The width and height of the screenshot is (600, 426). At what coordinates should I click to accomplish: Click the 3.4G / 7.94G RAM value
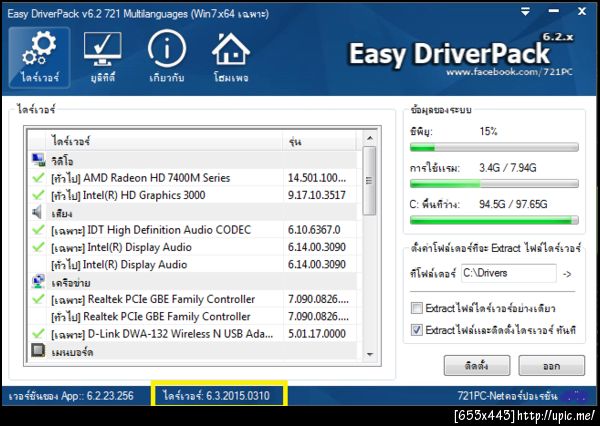508,168
